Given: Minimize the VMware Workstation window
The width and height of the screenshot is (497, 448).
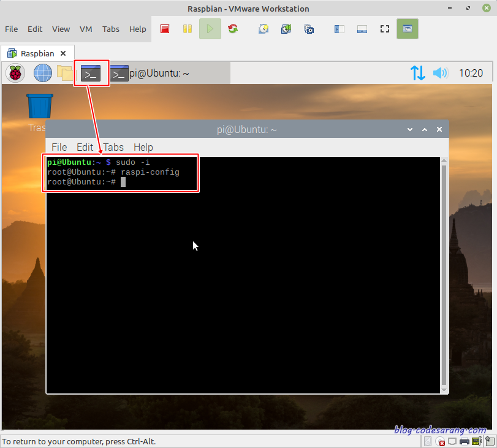Looking at the screenshot, I should pos(450,8).
